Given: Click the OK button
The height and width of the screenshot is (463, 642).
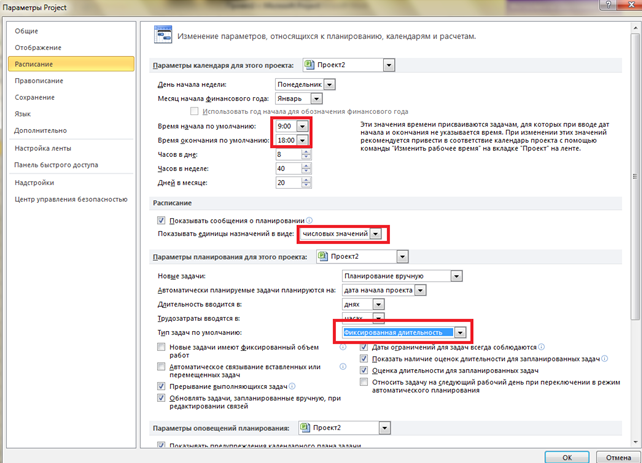Looking at the screenshot, I should pos(567,457).
